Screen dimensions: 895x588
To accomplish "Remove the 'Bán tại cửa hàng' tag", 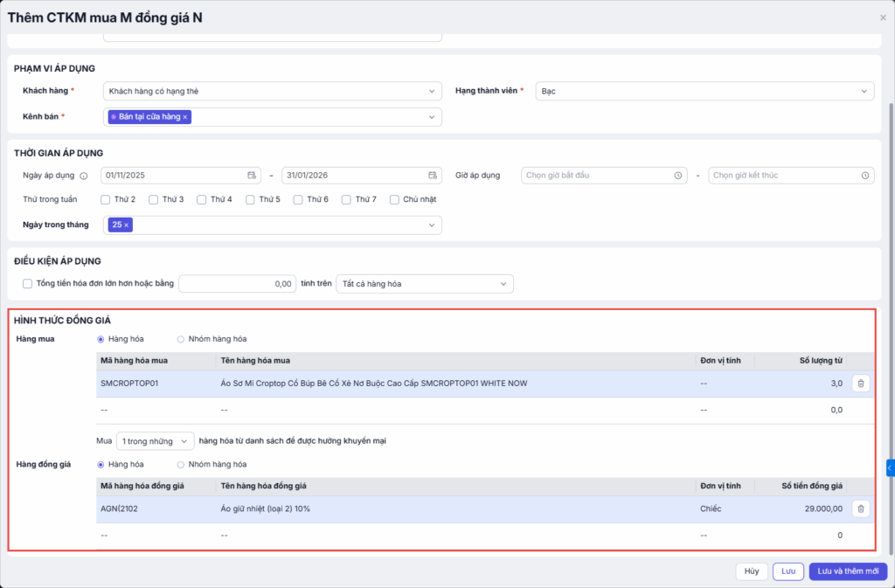I will [x=185, y=117].
